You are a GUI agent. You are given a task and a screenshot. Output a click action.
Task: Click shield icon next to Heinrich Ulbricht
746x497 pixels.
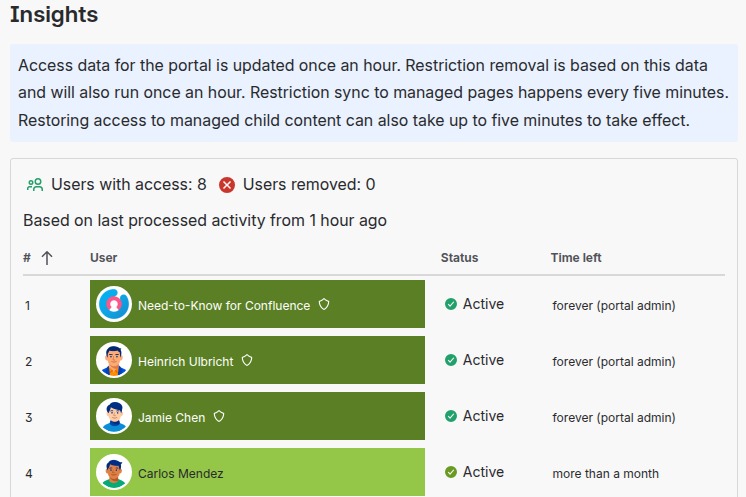click(x=247, y=361)
